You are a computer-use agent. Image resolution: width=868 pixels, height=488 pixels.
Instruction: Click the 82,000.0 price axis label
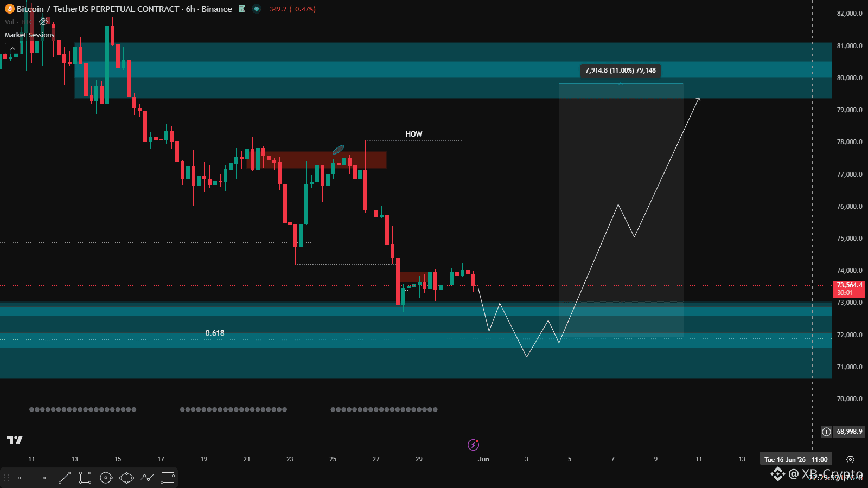tap(850, 14)
